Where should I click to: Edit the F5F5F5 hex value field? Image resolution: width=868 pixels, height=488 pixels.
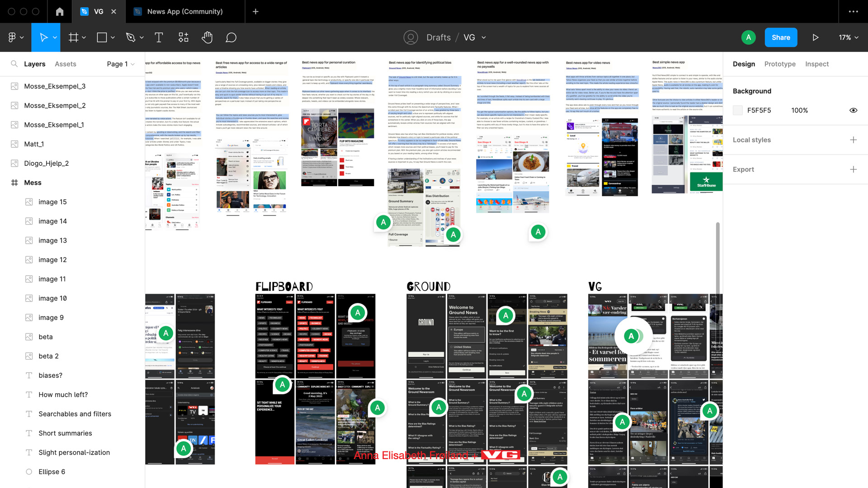coord(759,110)
